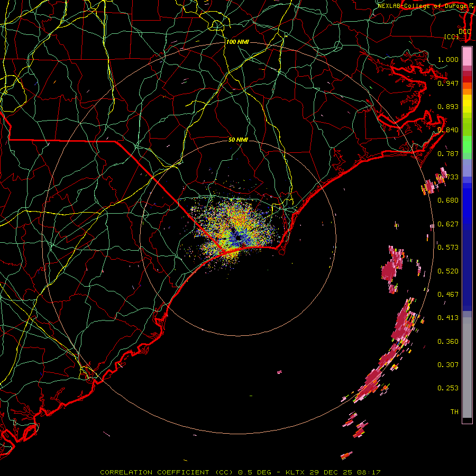Click the TH threshold label
Viewport: 476px width, 476px height.
[x=454, y=411]
